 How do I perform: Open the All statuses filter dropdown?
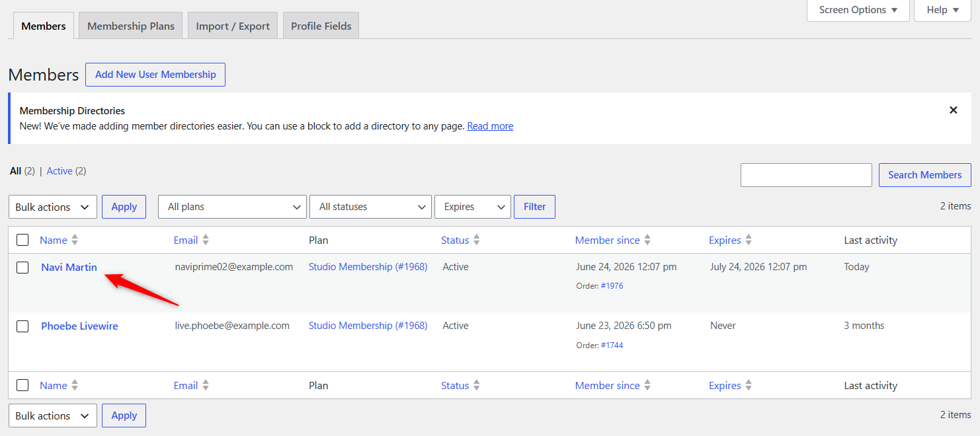coord(370,207)
